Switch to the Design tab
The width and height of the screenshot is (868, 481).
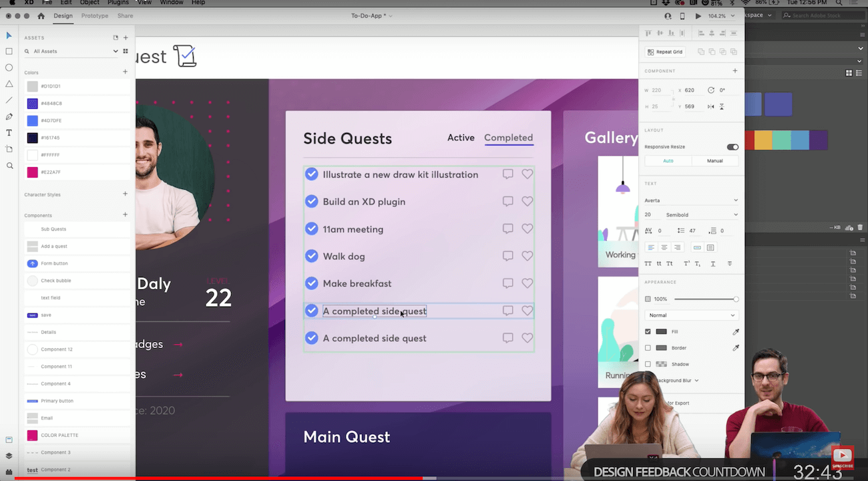(63, 15)
